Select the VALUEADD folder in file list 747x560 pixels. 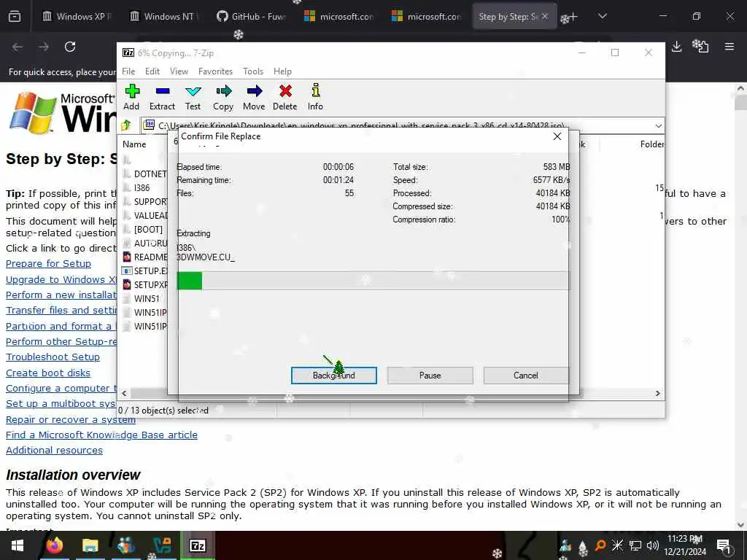click(x=145, y=215)
